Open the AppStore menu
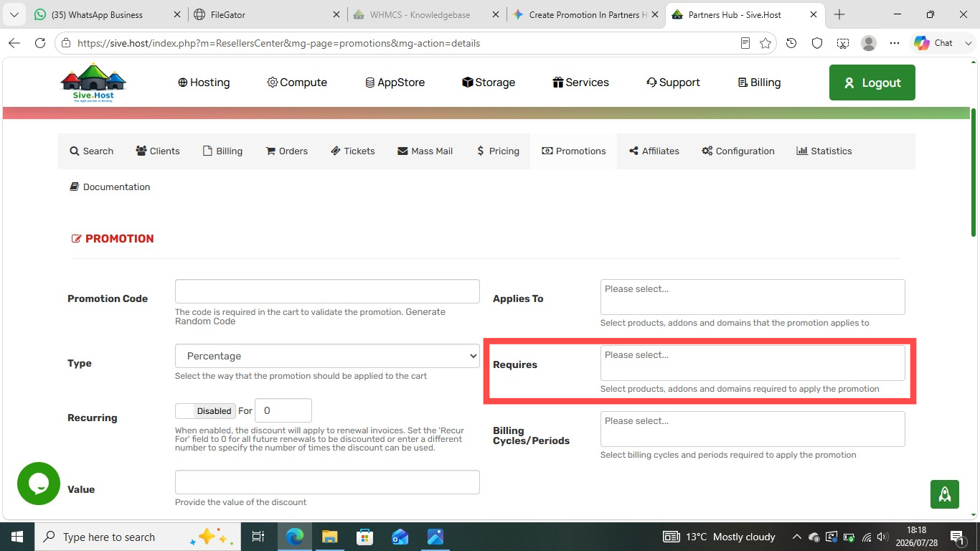The image size is (980, 551). pos(395,83)
